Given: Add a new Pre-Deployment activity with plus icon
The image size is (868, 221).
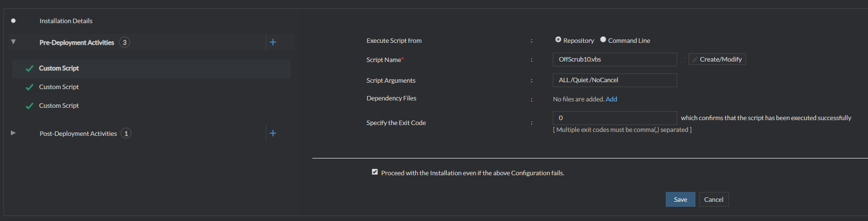Looking at the screenshot, I should click(273, 42).
